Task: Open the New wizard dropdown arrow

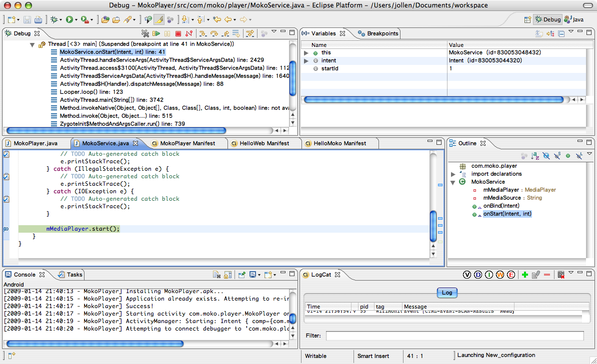Action: 18,20
